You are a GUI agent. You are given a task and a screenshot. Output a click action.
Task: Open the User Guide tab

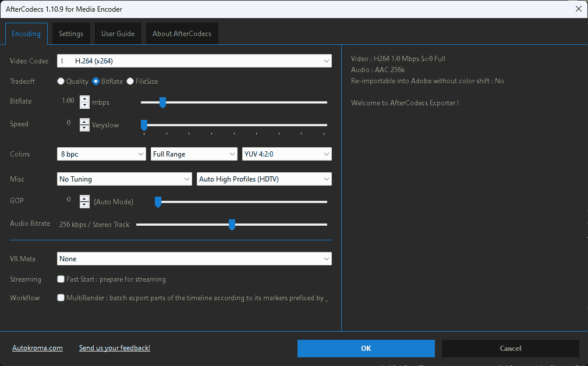tap(118, 34)
